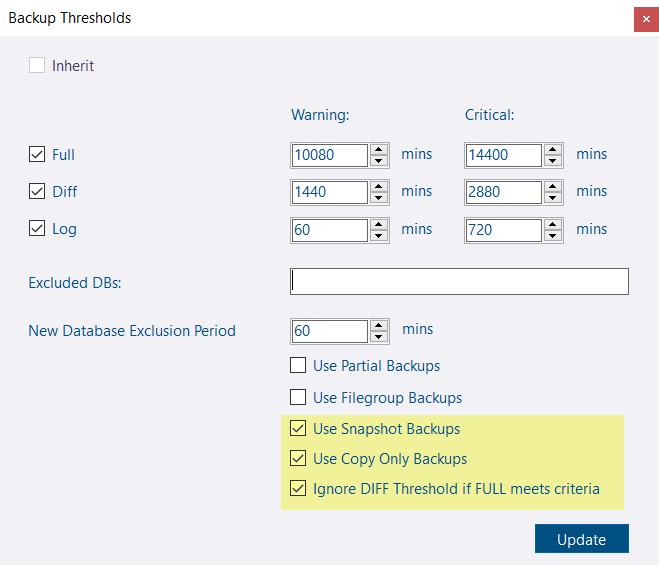
Task: Enable the Inherit checkbox
Action: point(37,65)
